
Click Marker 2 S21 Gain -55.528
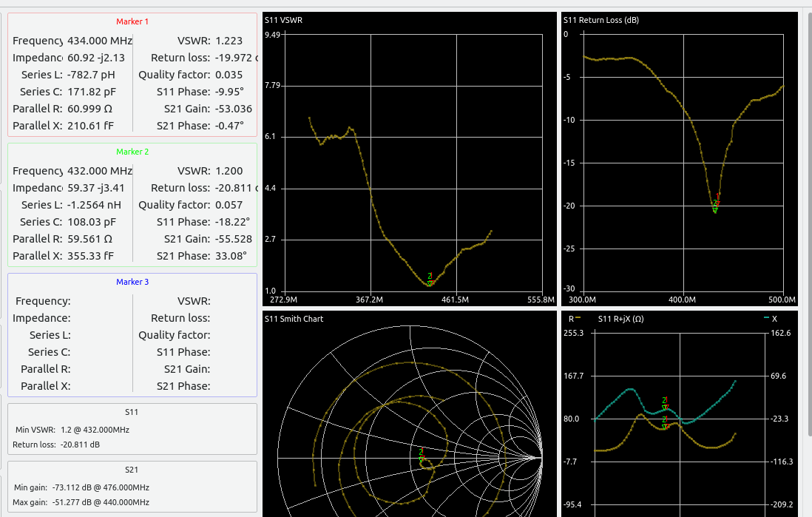(234, 239)
